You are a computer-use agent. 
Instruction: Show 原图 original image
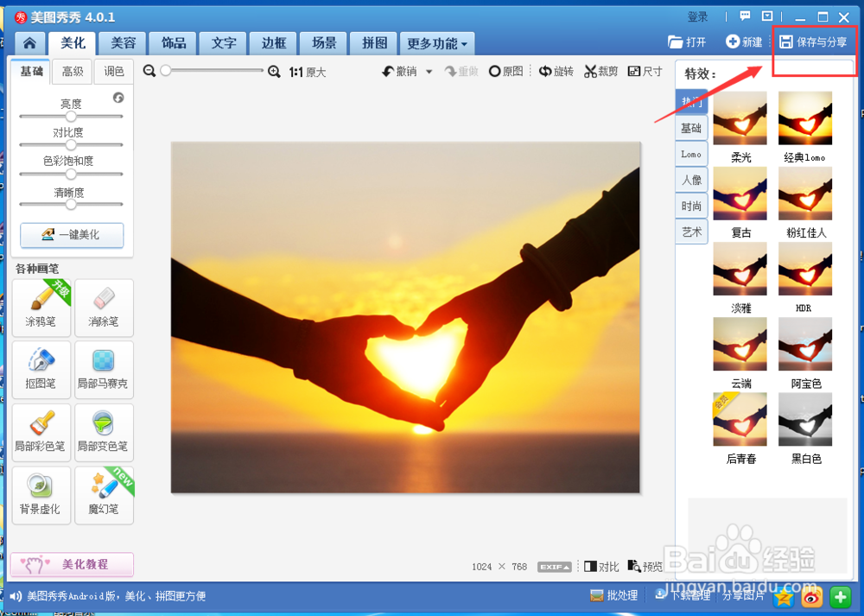coord(505,71)
